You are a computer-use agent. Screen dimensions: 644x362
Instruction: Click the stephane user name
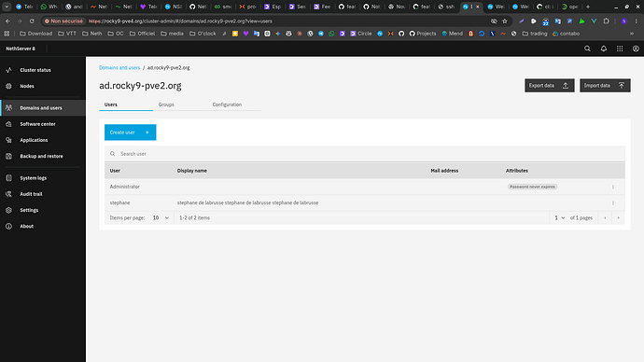[x=119, y=202]
